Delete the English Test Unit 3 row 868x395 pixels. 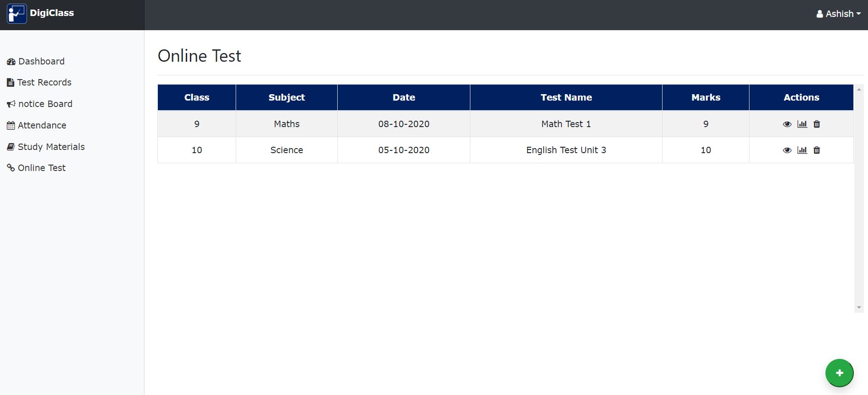(817, 150)
